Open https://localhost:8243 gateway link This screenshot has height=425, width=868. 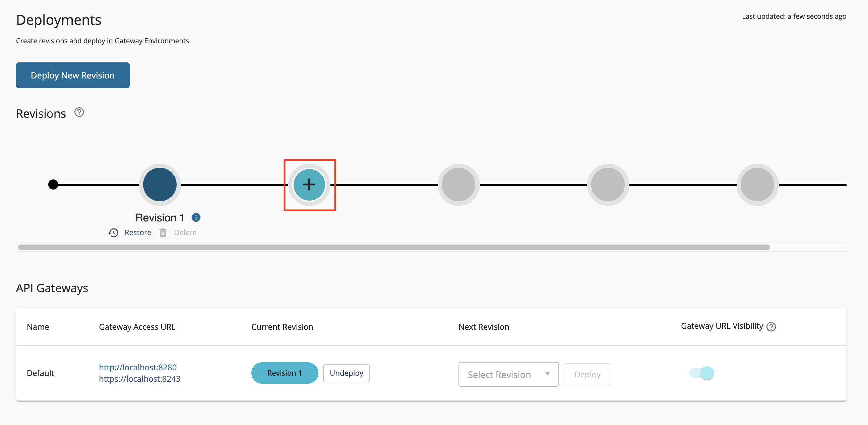pos(139,379)
